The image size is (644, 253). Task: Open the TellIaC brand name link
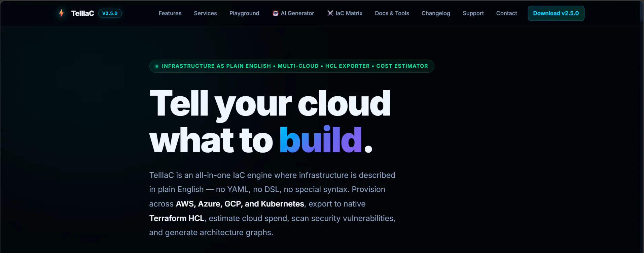[x=82, y=13]
